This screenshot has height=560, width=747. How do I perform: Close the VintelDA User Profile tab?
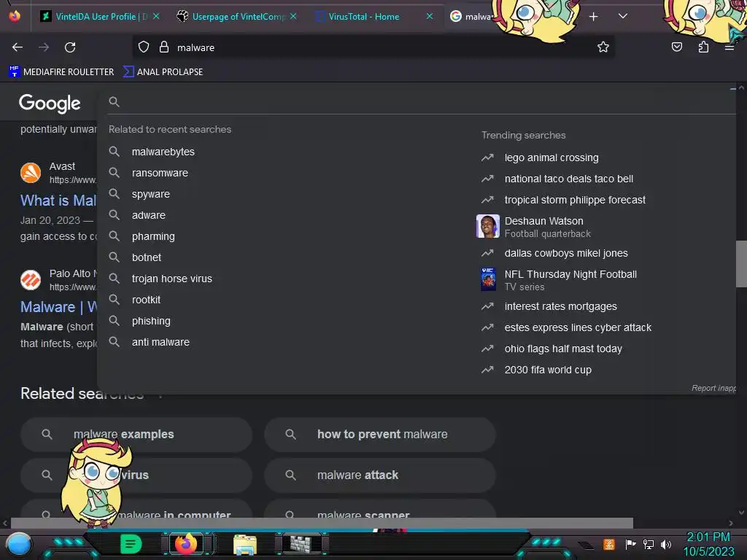click(156, 16)
